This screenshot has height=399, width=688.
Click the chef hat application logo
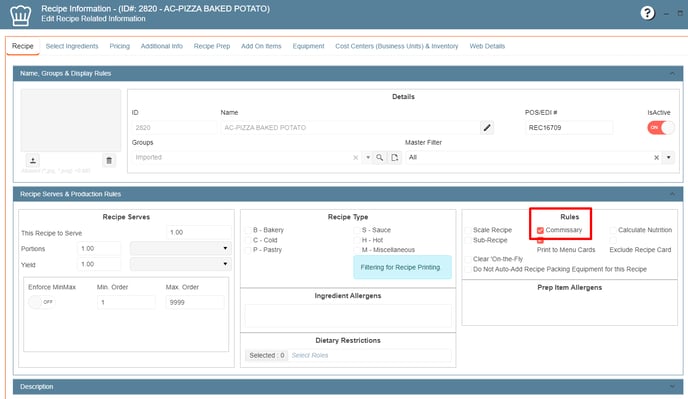pyautogui.click(x=21, y=15)
